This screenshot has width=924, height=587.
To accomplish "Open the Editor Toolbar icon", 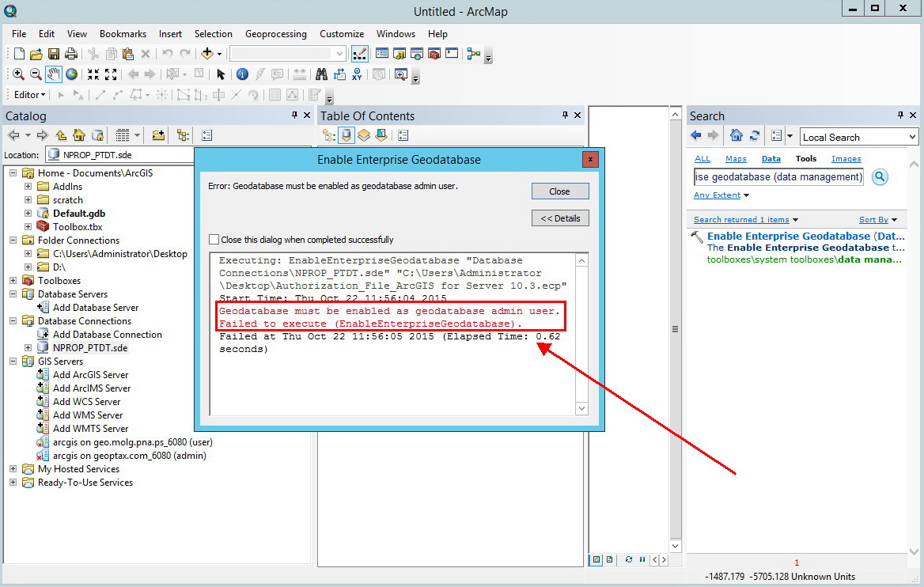I will point(359,54).
